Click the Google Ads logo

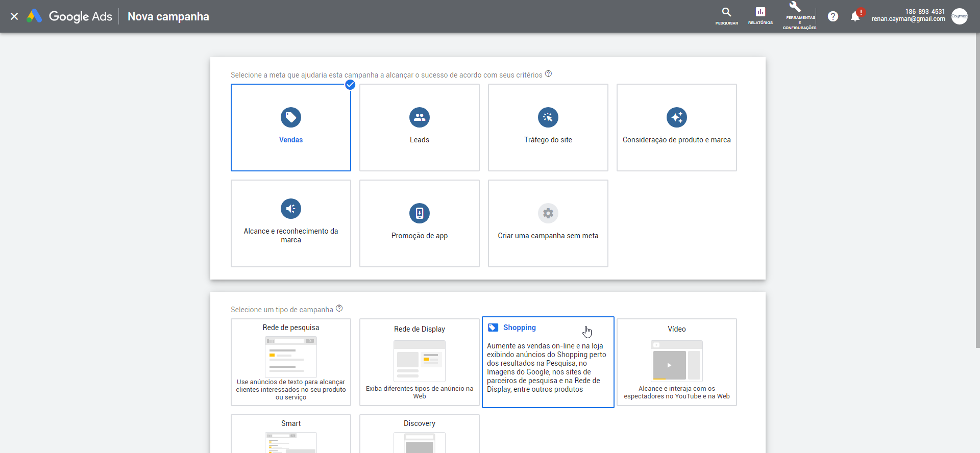pos(69,16)
